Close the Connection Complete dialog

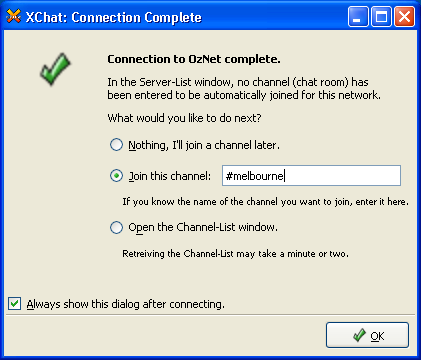[405, 16]
